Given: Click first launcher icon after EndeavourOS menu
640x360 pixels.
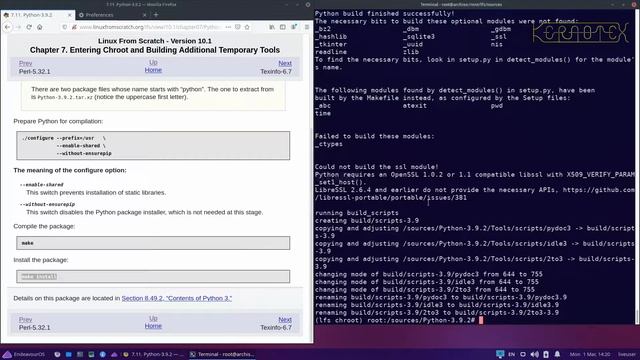Looking at the screenshot, I should click(57, 354).
